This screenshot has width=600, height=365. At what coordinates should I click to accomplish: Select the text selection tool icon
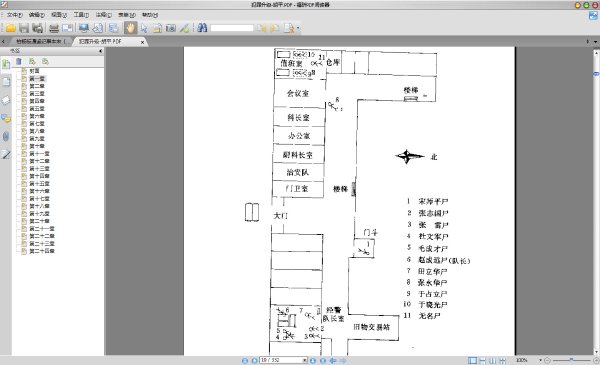pyautogui.click(x=157, y=28)
